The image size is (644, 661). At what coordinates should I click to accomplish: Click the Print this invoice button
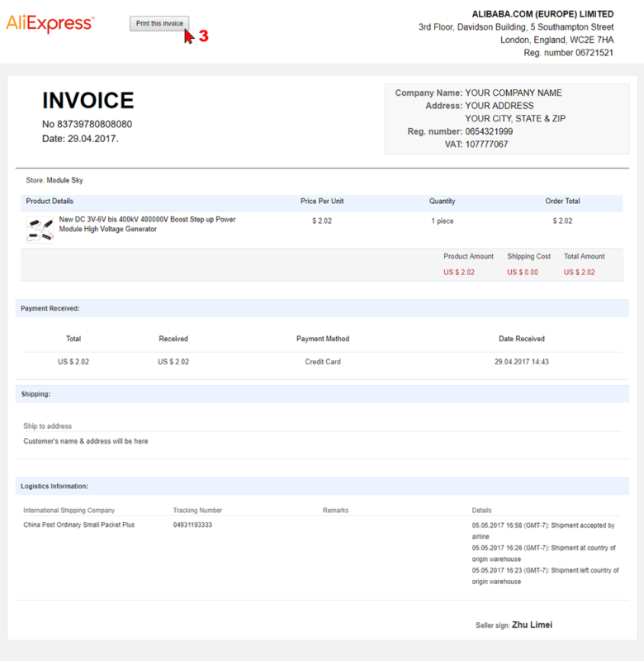[x=159, y=23]
